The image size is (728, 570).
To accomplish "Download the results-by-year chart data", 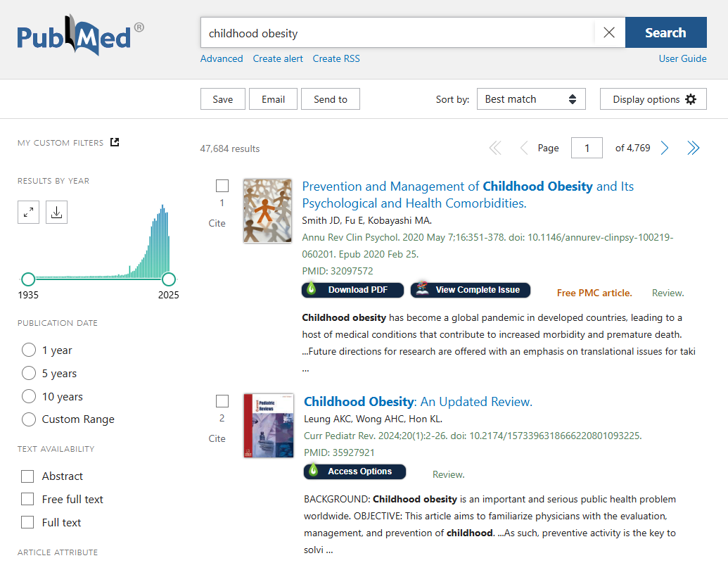I will [56, 212].
